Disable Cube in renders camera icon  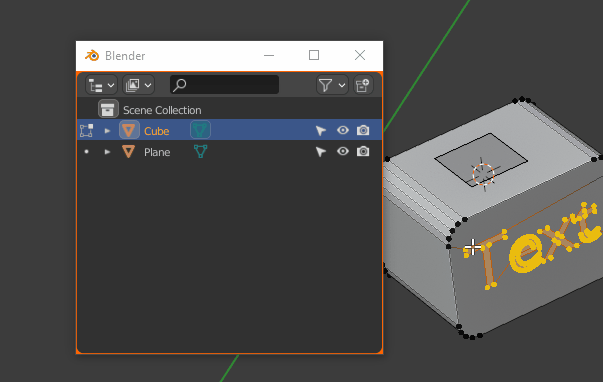363,130
